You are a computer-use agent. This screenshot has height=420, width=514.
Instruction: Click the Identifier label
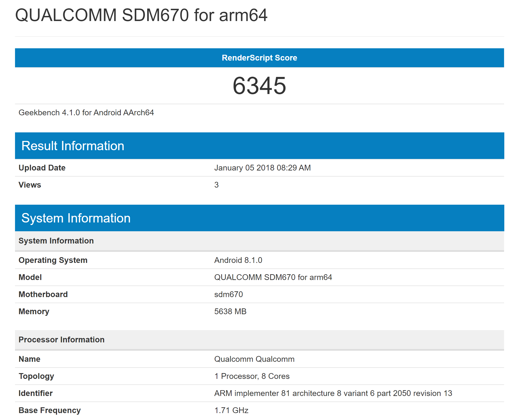(36, 393)
